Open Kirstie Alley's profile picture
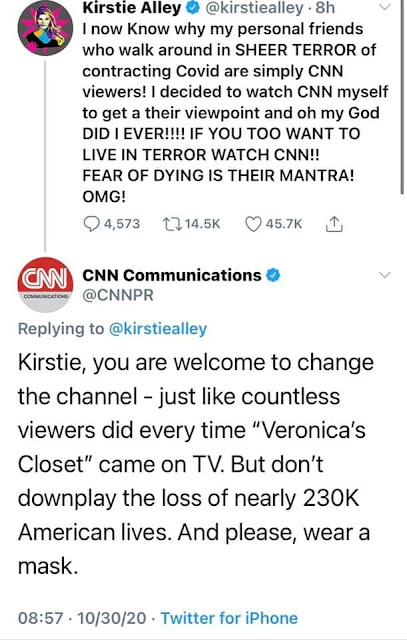407x640 pixels. [x=45, y=28]
